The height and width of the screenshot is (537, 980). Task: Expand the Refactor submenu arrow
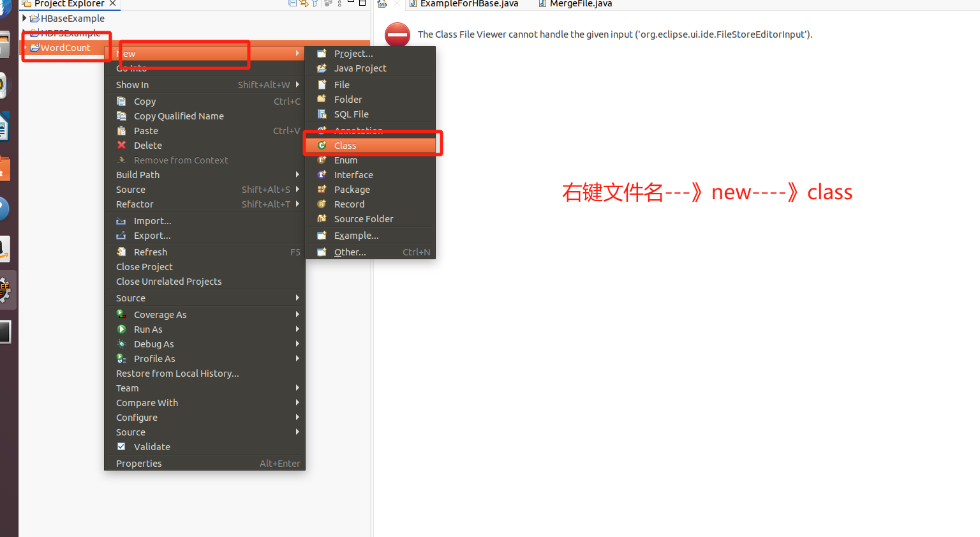(x=297, y=204)
